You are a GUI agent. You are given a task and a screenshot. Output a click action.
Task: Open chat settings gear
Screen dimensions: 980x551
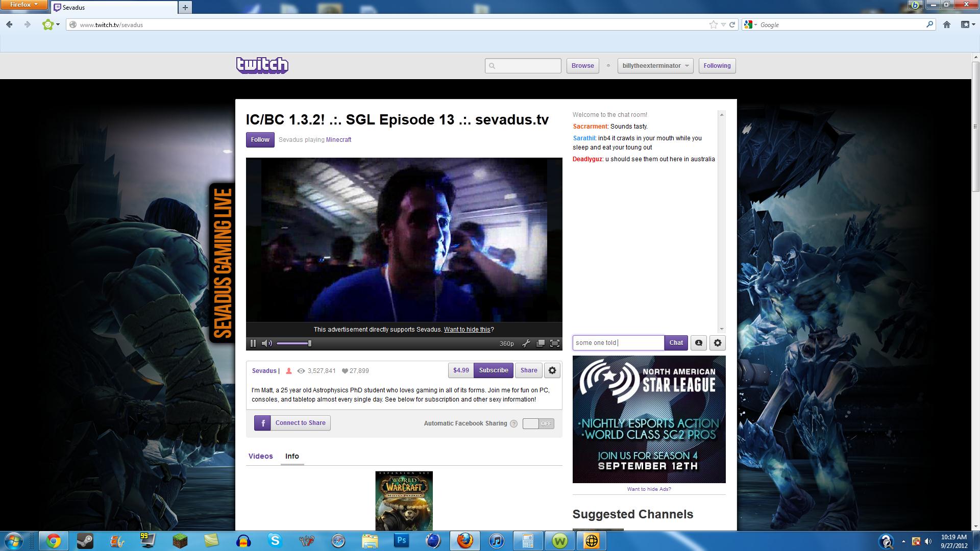point(718,343)
